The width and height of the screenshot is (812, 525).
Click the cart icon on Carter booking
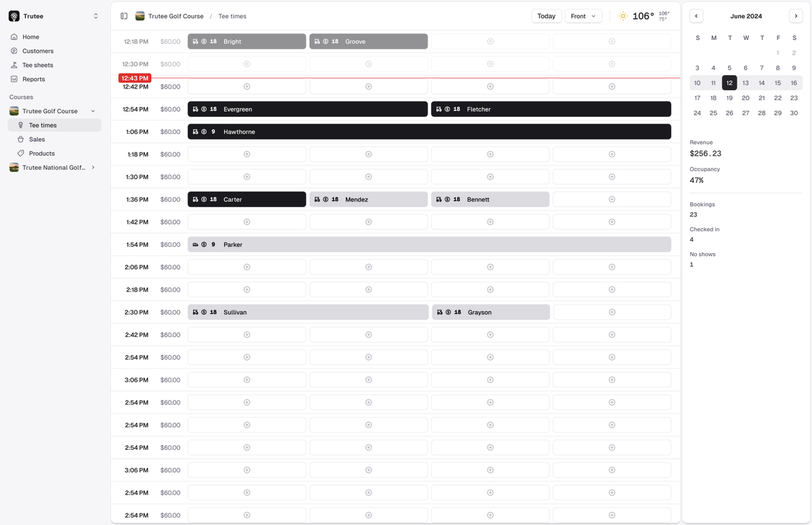(x=196, y=200)
